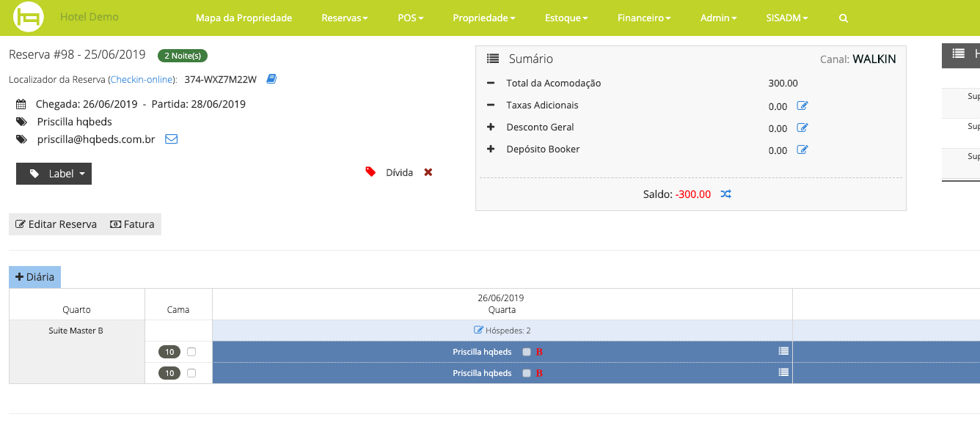980x428 pixels.
Task: Toggle checkbox in first Priscilla hqbeds bar
Action: tap(526, 352)
